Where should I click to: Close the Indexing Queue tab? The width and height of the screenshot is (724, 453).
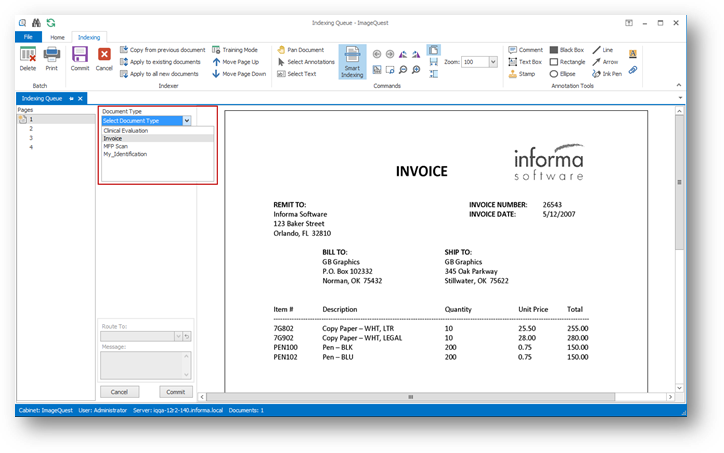pos(80,98)
